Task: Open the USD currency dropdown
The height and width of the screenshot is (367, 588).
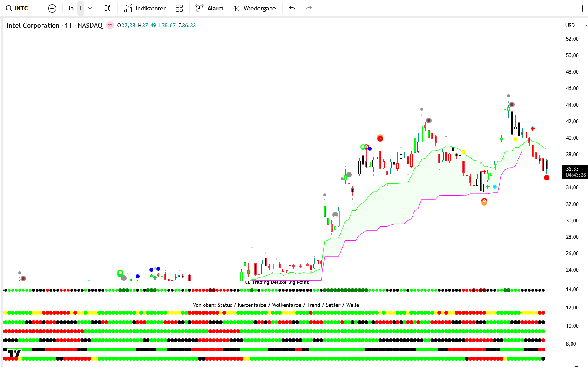Action: (x=575, y=26)
